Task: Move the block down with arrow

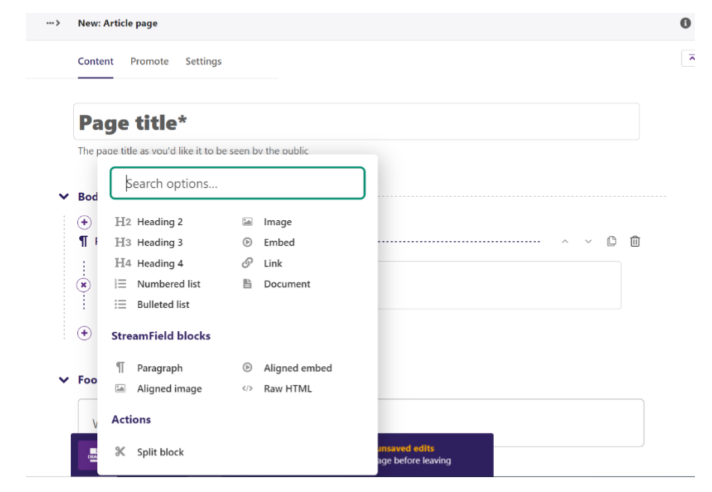Action: (x=588, y=241)
